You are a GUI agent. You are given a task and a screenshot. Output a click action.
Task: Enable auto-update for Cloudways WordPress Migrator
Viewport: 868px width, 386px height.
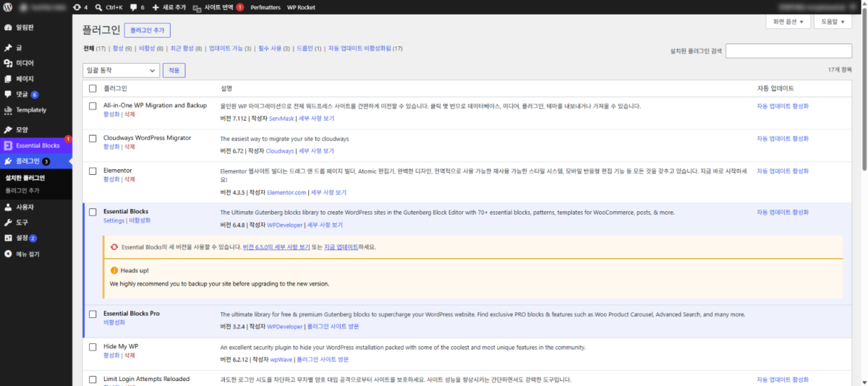pyautogui.click(x=783, y=138)
